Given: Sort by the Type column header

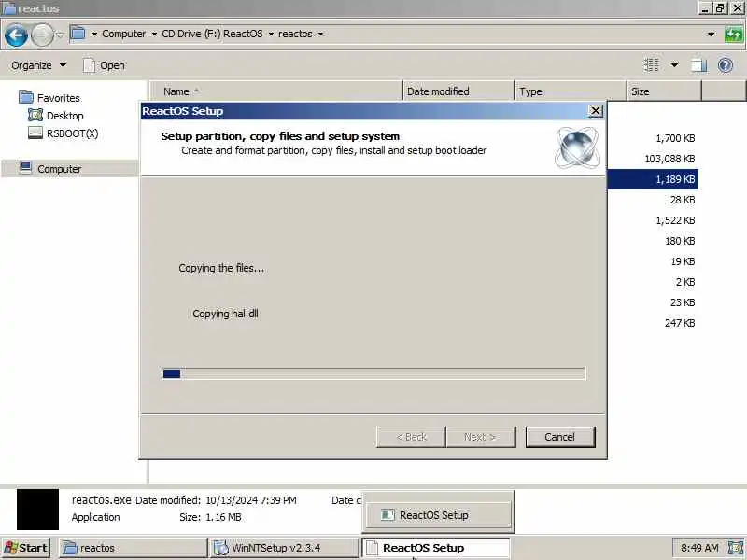Looking at the screenshot, I should (571, 91).
